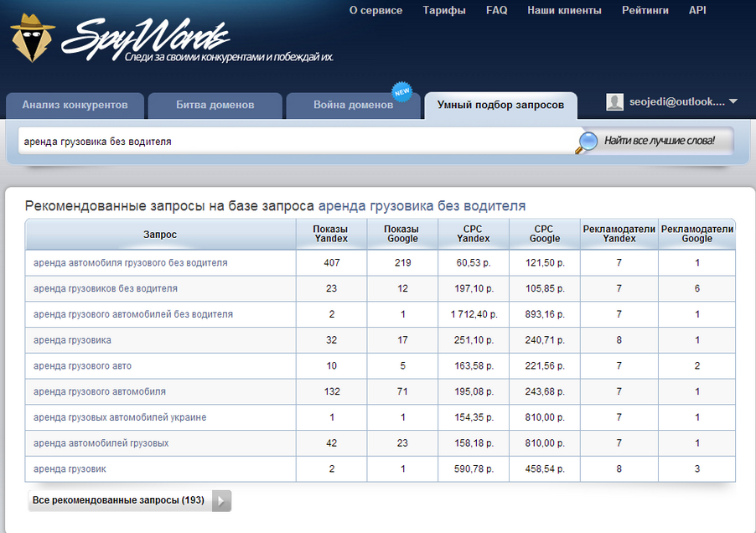Click the CPC value 195,08 р.
756x533 pixels.
coord(474,392)
